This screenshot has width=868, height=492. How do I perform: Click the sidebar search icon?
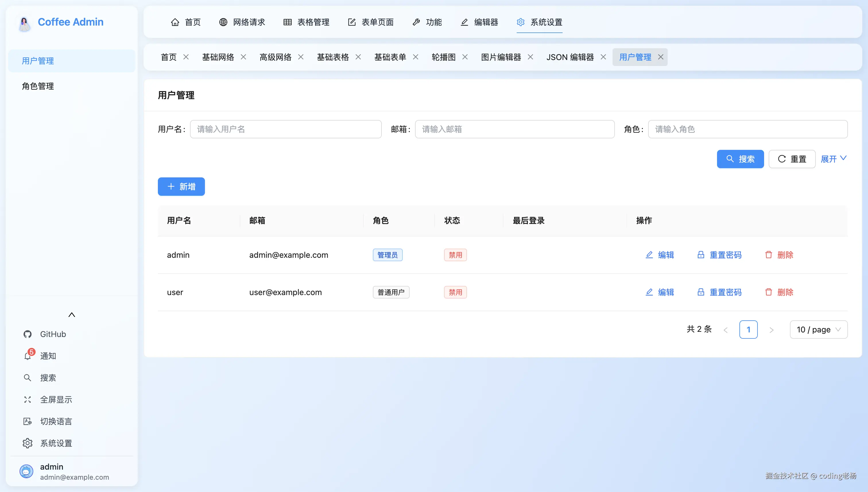(28, 378)
